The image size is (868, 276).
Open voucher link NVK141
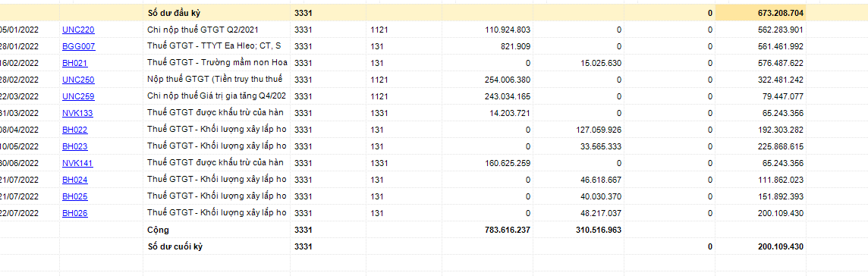77,163
